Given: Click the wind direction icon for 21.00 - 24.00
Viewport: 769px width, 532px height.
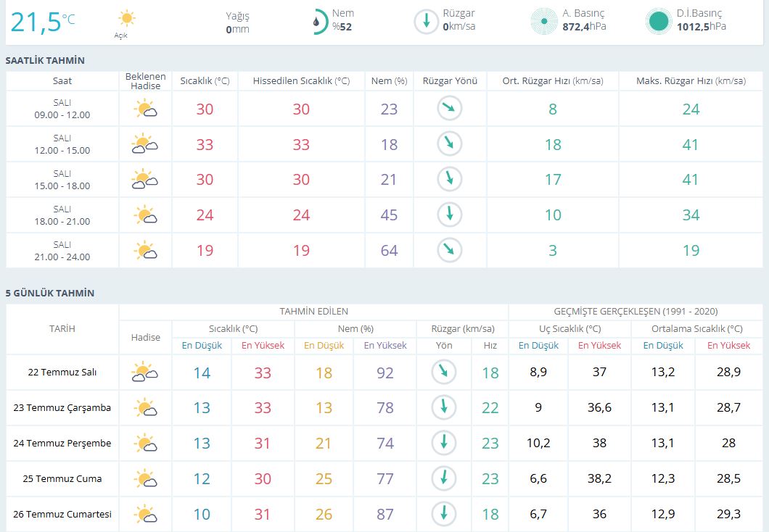Looking at the screenshot, I should coord(449,250).
